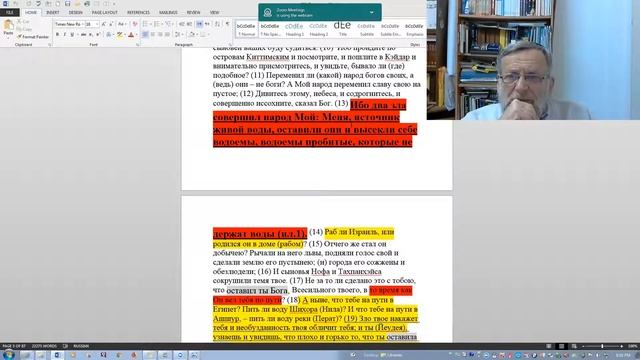Viewport: 640px width, 360px height.
Task: Open the Windows Start button
Action: 9,355
